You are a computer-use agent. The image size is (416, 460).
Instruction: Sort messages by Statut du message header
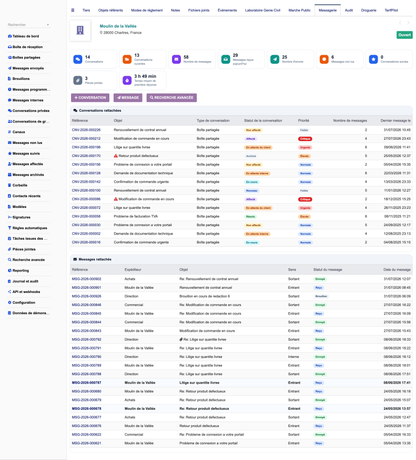click(328, 269)
